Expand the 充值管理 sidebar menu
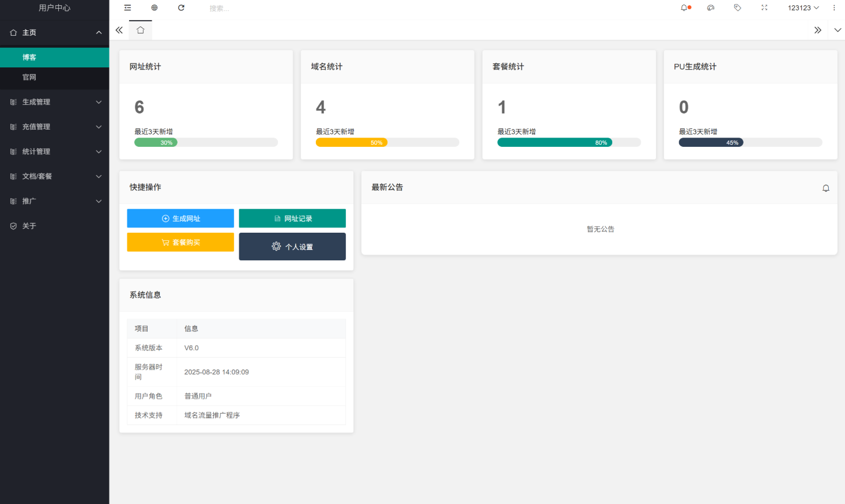845x504 pixels. click(x=54, y=127)
